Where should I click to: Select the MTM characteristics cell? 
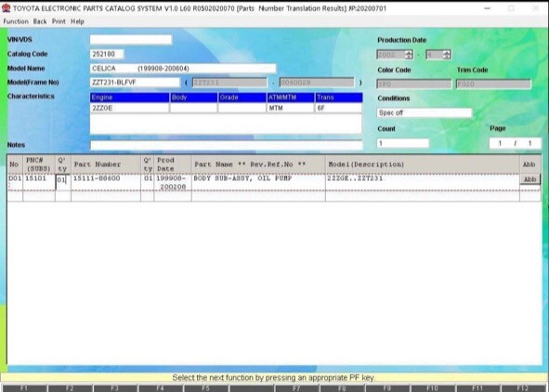coord(290,108)
